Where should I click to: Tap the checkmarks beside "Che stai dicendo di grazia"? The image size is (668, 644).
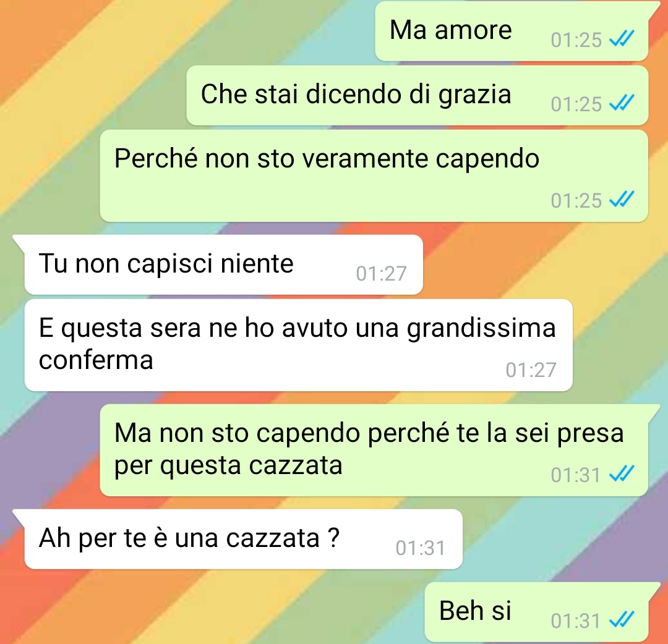622,103
